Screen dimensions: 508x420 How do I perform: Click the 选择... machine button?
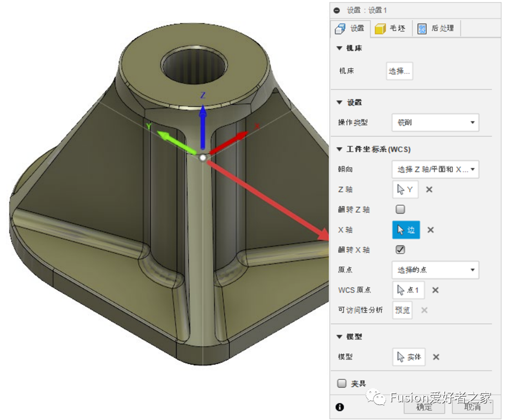(399, 71)
